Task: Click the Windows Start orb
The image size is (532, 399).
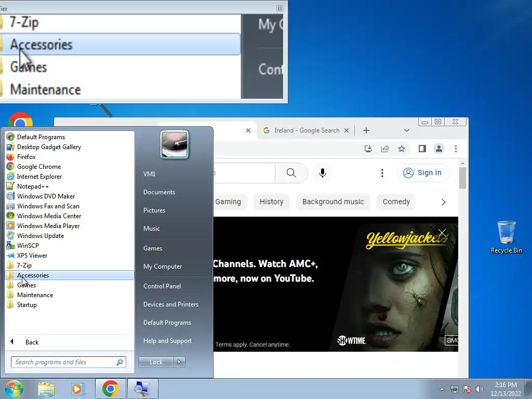Action: 14,389
